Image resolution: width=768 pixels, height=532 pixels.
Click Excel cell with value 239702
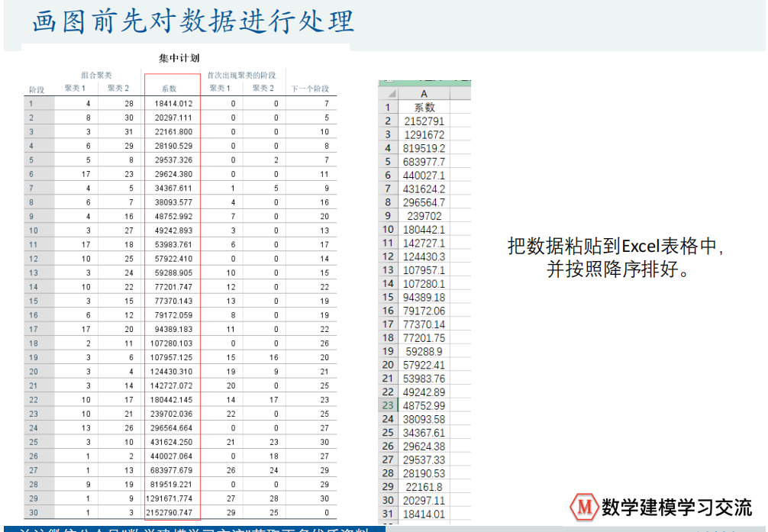click(424, 216)
